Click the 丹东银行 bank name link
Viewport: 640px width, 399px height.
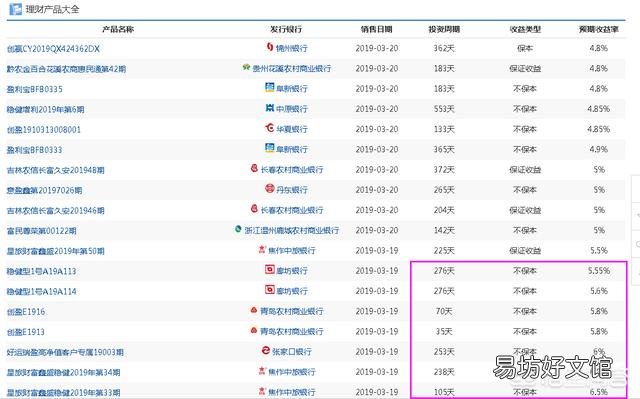(291, 190)
